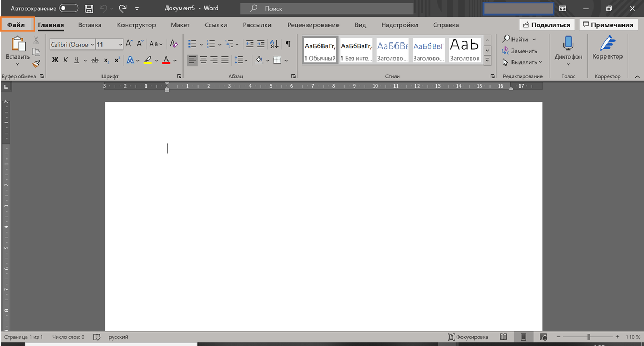Expand the numbered list options arrow
This screenshot has height=346, width=644.
point(219,45)
